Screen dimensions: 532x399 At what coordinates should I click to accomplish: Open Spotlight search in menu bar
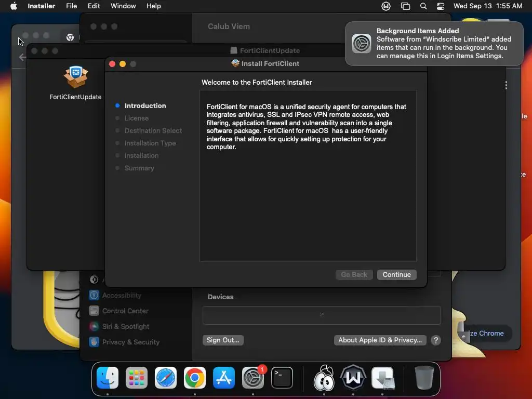pos(423,6)
